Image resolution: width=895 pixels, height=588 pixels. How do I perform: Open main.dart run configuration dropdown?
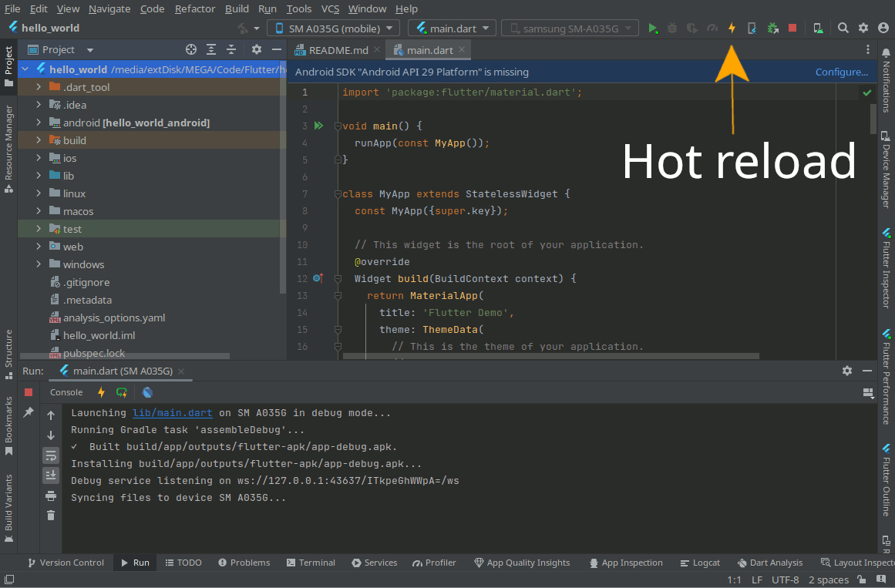click(x=452, y=28)
